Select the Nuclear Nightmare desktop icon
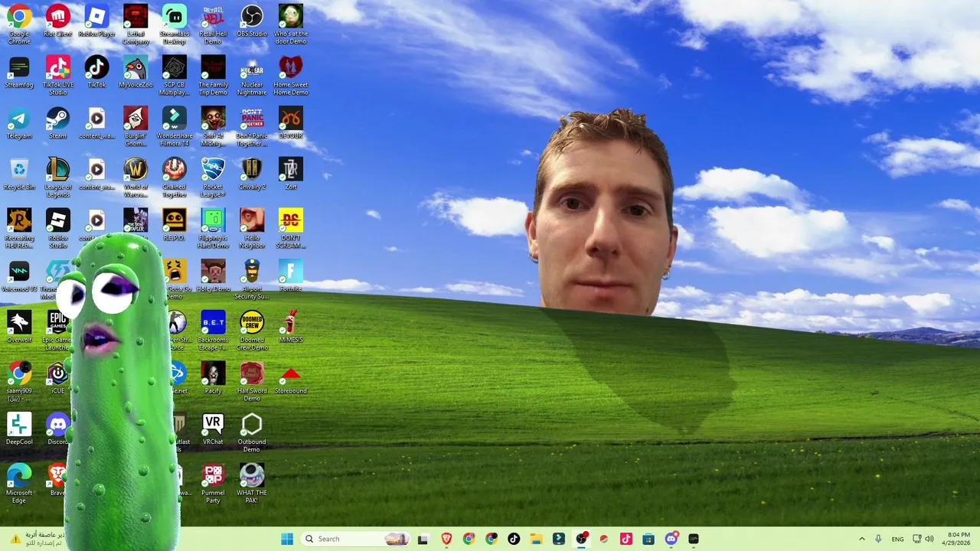Screen dimensions: 980x551 [x=252, y=76]
